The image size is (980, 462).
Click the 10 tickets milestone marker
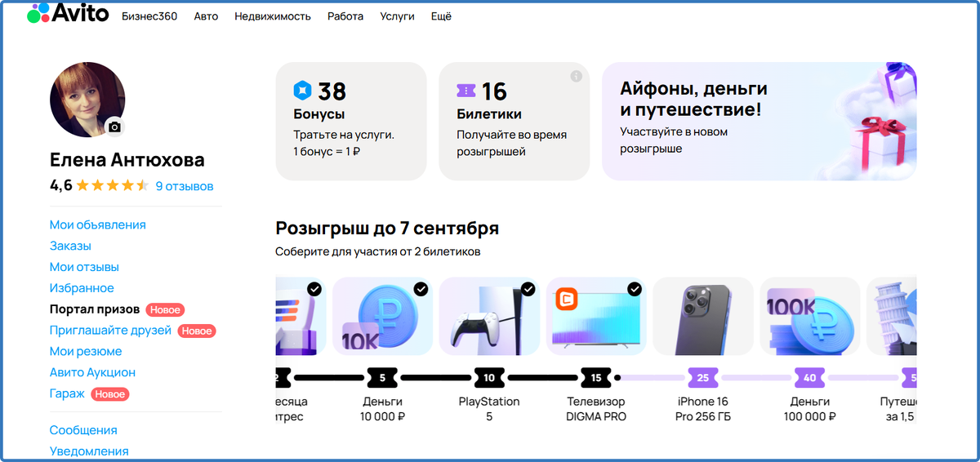click(489, 378)
